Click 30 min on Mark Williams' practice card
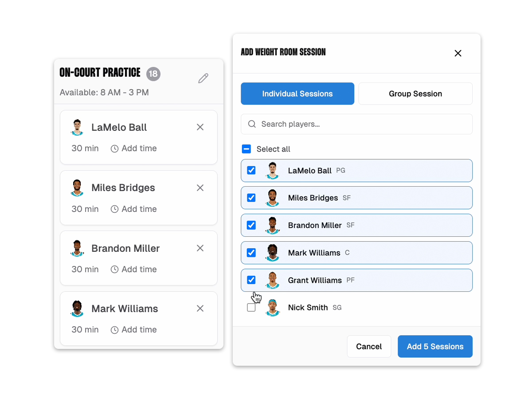This screenshot has height=399, width=532. point(85,330)
